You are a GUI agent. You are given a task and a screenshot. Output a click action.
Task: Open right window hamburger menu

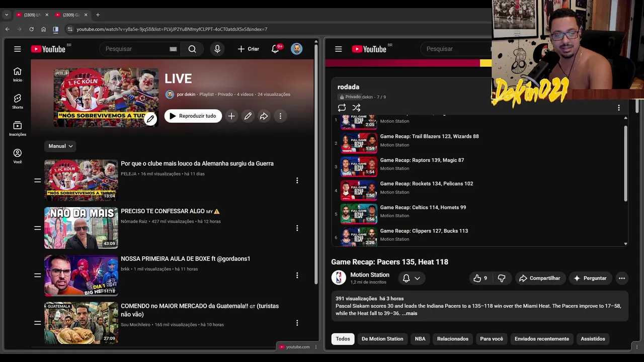click(339, 49)
